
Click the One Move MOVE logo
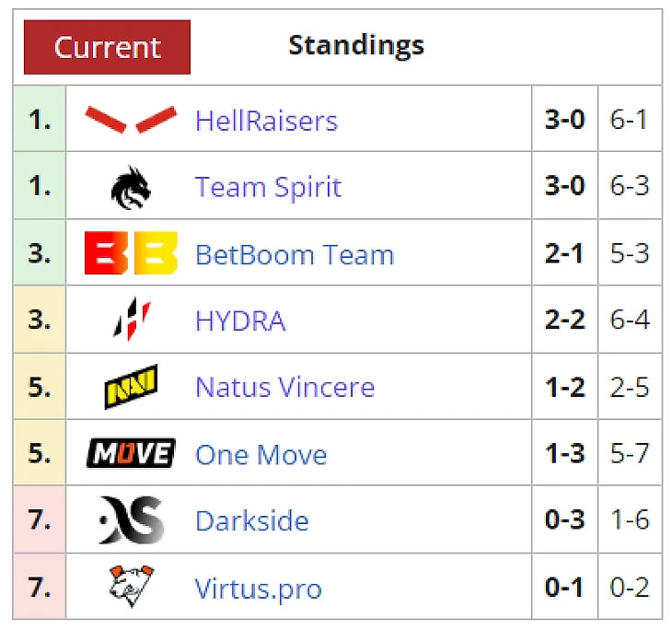(130, 454)
